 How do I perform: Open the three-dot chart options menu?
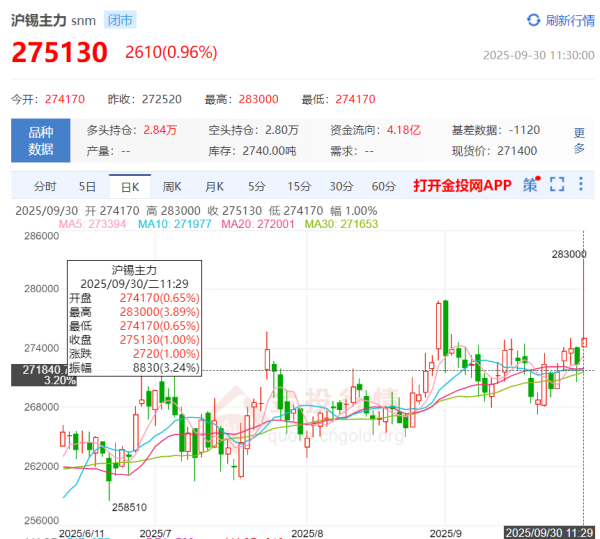pos(581,185)
